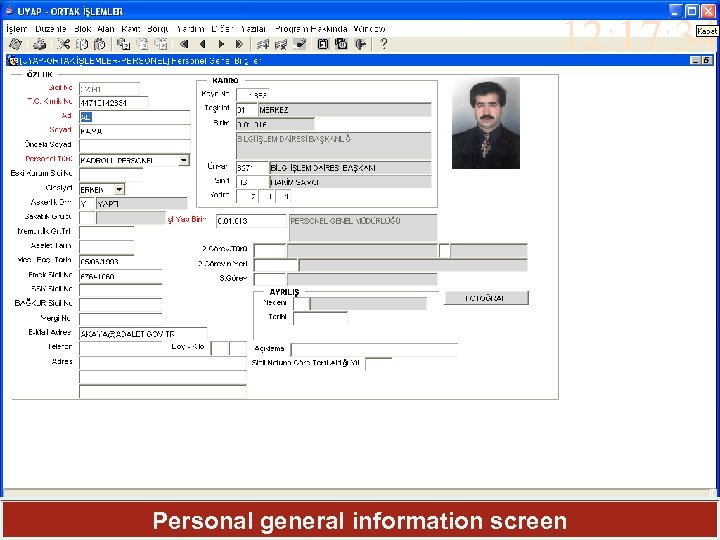Click the Cut scissors icon
Viewport: 720px width, 540px height.
click(63, 44)
